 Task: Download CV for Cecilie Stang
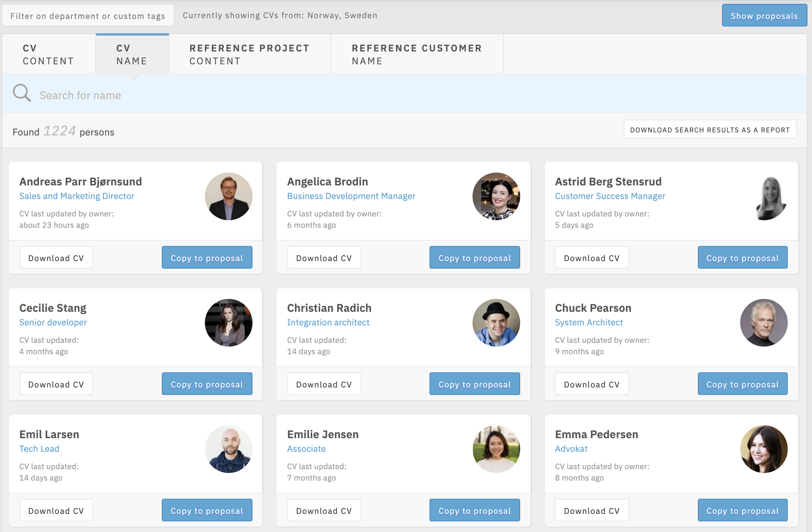[56, 384]
